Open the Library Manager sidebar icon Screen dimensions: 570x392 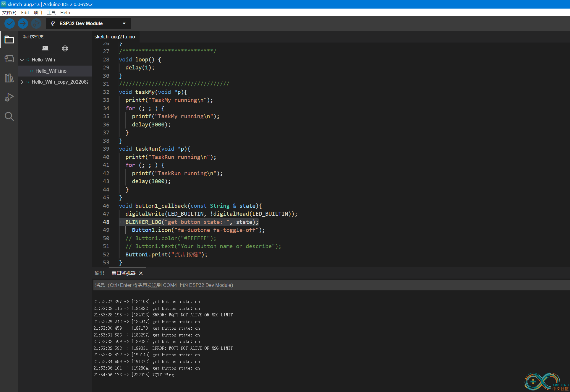tap(9, 78)
